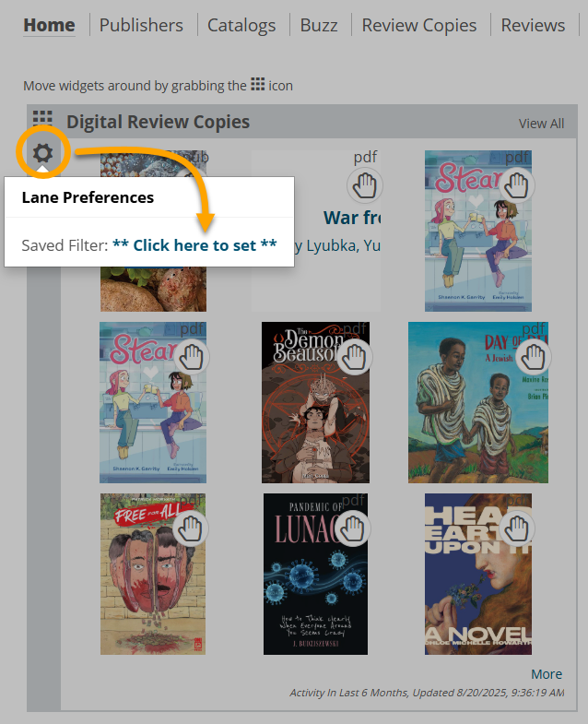
Task: Open lane preferences gear icon
Action: tap(42, 153)
